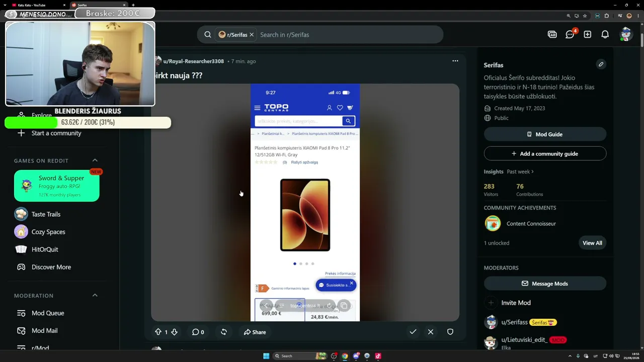Image resolution: width=644 pixels, height=362 pixels.
Task: Open the Mod Queue
Action: 48,313
